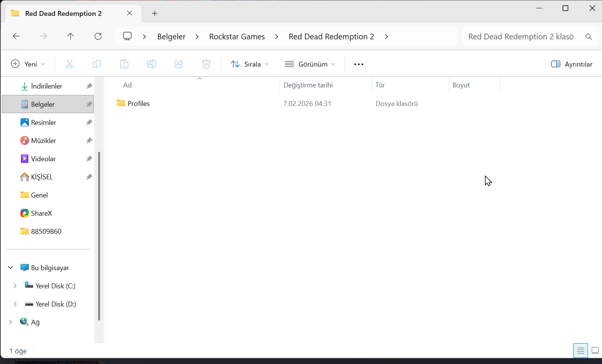Click the Delete trash icon
Viewport: 602px width, 364px height.
(206, 64)
